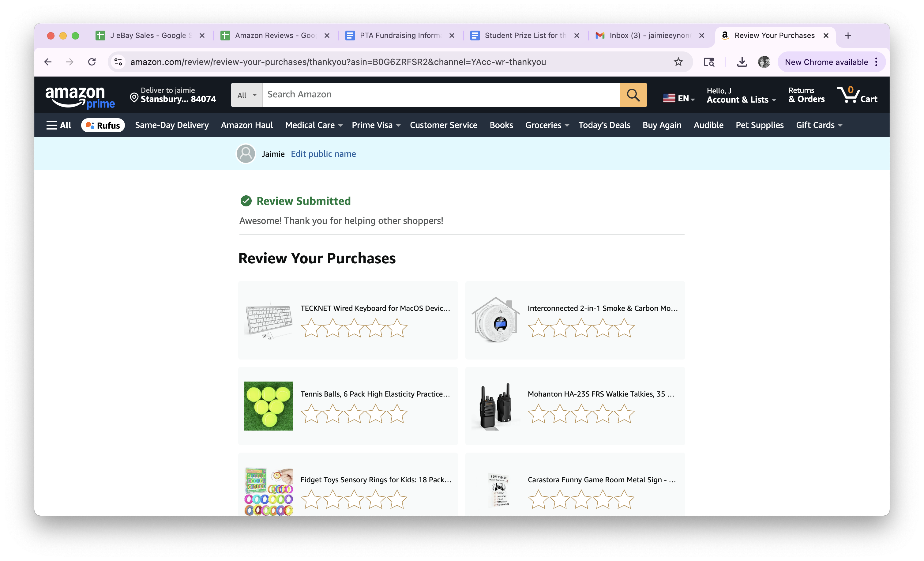Open the smoke detector product thumbnail

tap(496, 320)
